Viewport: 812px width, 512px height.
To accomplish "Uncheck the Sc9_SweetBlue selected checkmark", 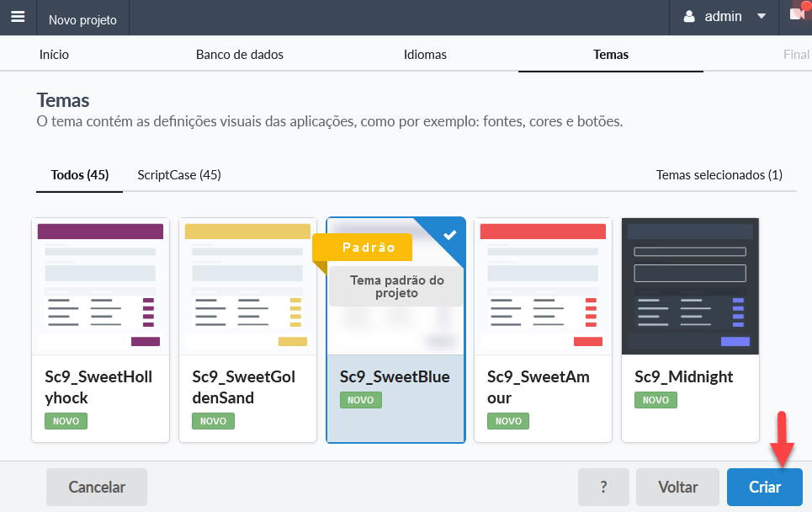I will tap(450, 235).
